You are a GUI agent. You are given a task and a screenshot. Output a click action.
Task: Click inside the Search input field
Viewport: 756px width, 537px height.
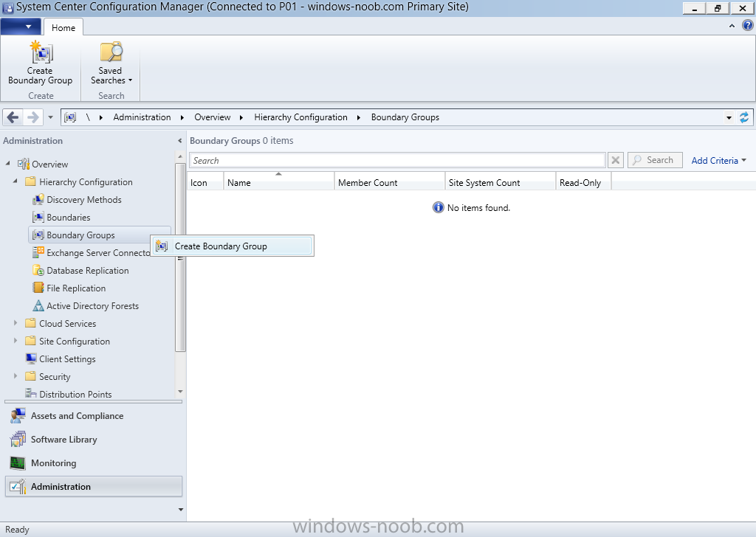(x=397, y=160)
